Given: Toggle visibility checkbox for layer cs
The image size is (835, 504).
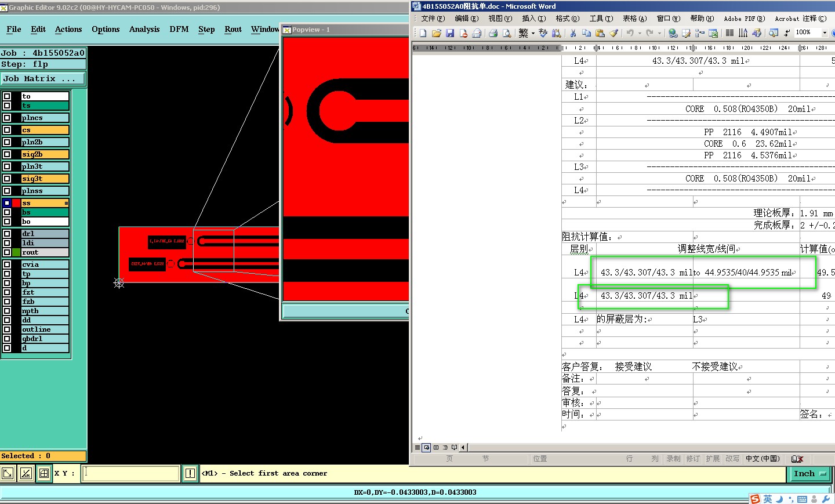Looking at the screenshot, I should tap(7, 130).
